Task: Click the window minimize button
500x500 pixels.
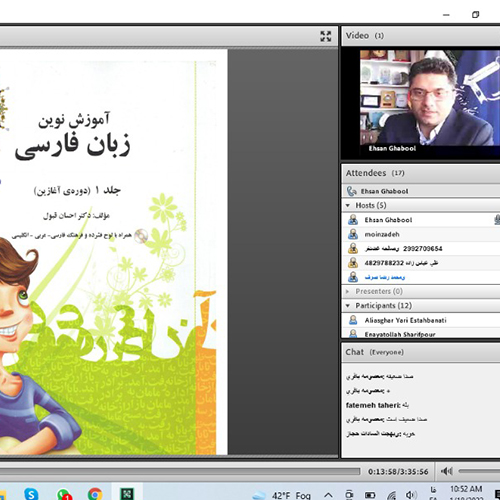Action: click(x=446, y=15)
